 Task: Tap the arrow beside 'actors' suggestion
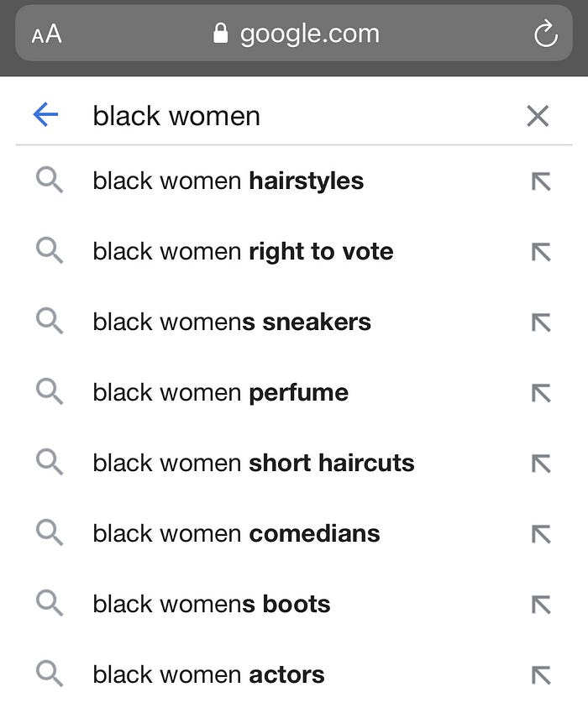point(541,675)
